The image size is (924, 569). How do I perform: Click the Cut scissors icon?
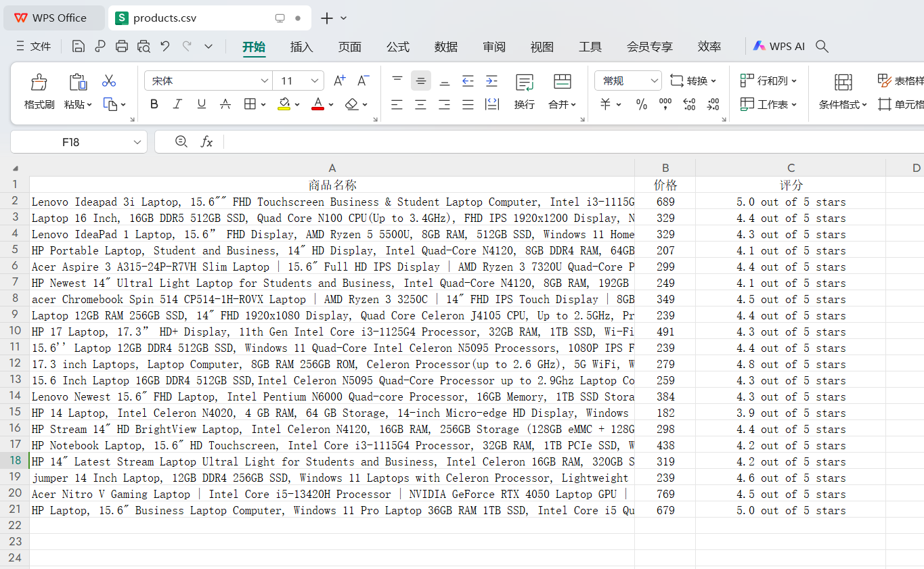coord(109,81)
